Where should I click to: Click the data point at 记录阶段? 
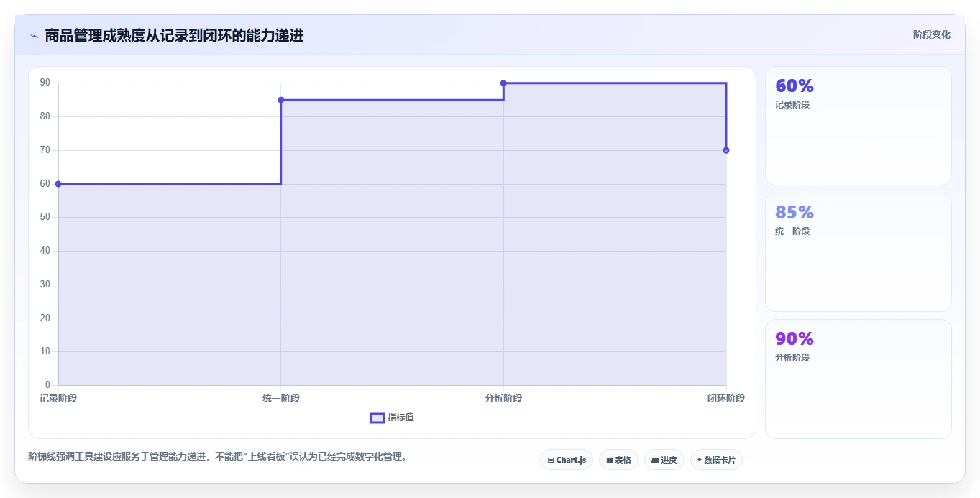click(x=58, y=184)
